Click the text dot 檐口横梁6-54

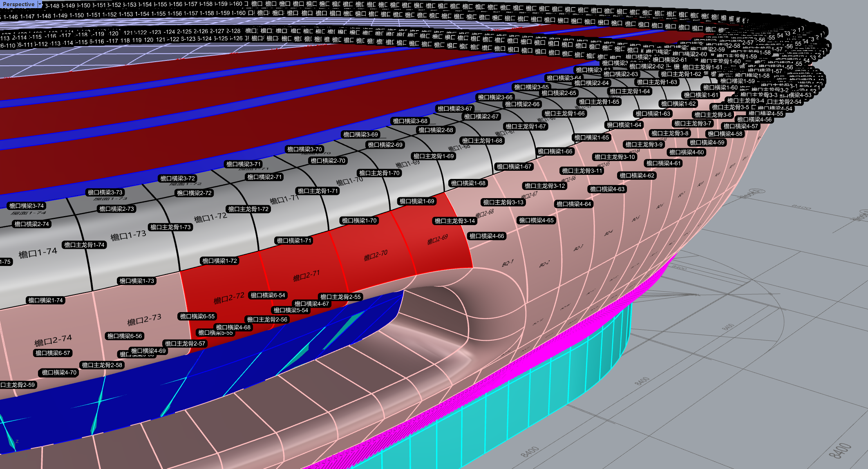tap(268, 295)
